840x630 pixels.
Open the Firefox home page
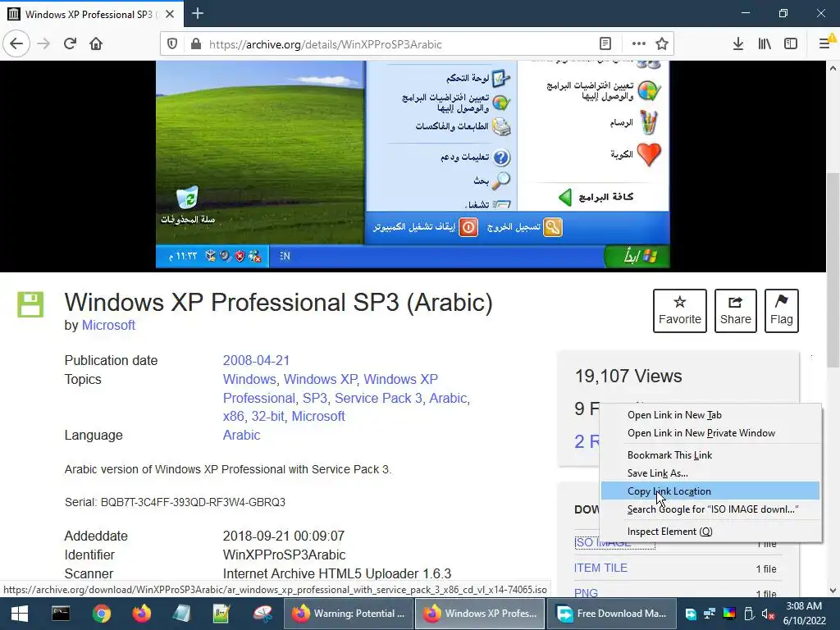[96, 44]
